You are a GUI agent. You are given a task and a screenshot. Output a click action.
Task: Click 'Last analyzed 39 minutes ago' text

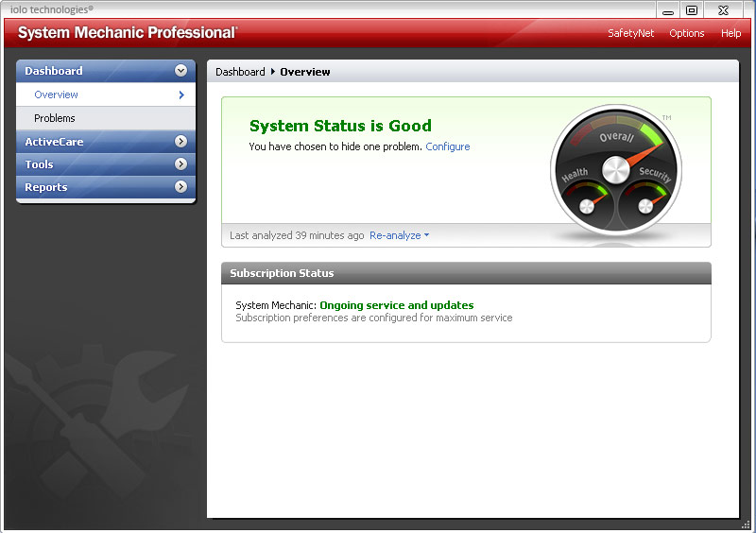pyautogui.click(x=297, y=235)
